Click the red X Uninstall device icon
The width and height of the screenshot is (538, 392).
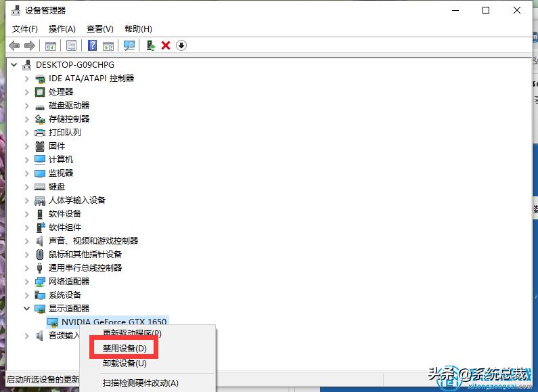point(166,45)
